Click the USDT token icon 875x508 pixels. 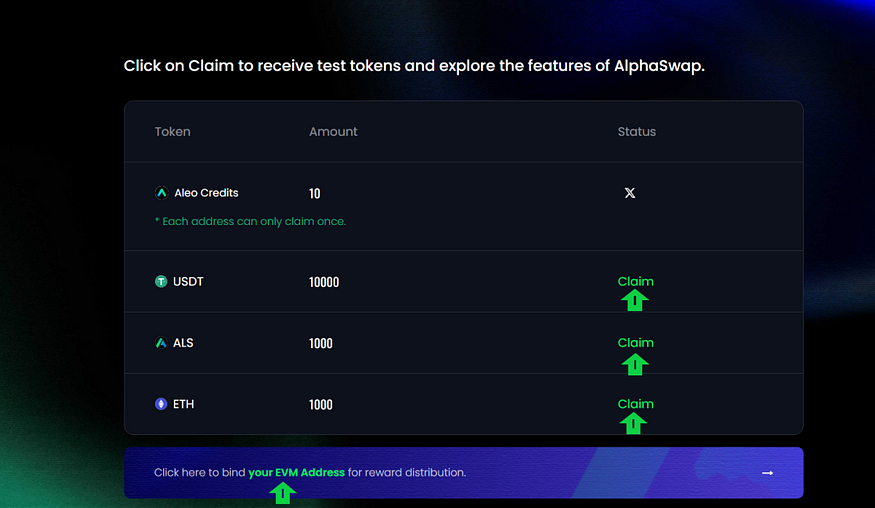click(161, 281)
